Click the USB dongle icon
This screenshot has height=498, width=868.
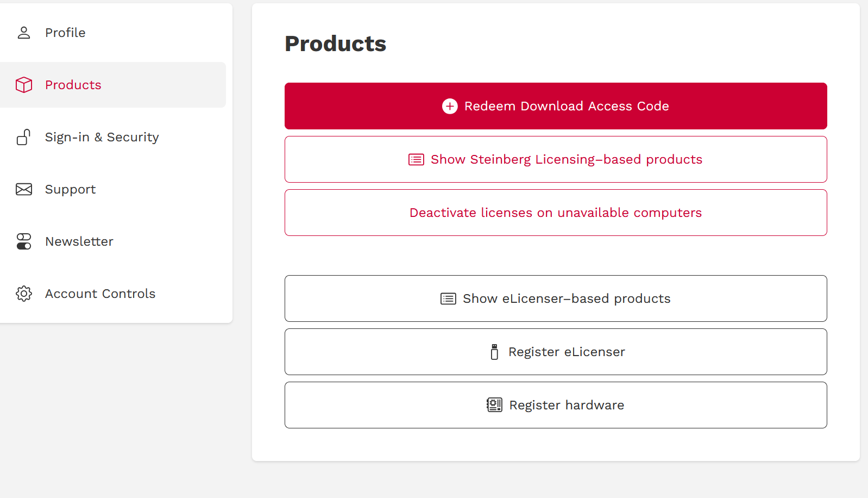click(494, 352)
